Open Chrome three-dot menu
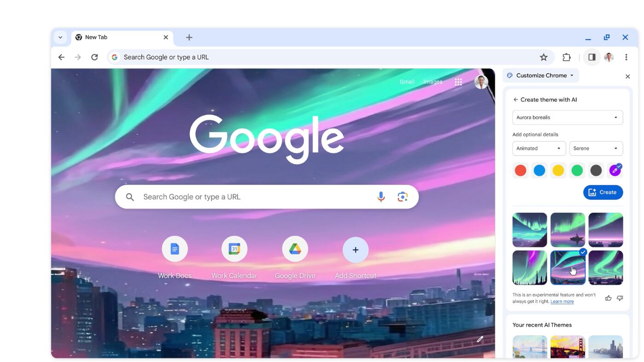 click(x=626, y=57)
